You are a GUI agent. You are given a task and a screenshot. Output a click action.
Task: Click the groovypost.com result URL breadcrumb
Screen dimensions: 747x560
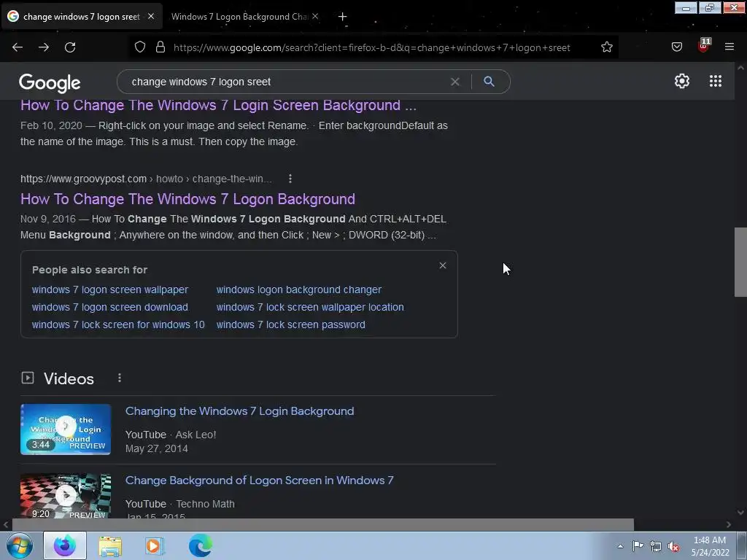(x=146, y=179)
